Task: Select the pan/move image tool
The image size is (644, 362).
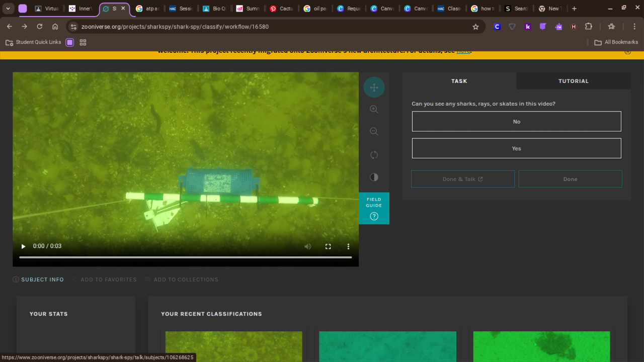Action: tap(374, 87)
